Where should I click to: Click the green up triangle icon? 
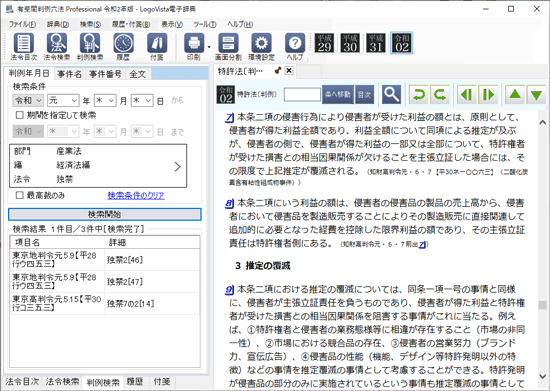pos(515,94)
